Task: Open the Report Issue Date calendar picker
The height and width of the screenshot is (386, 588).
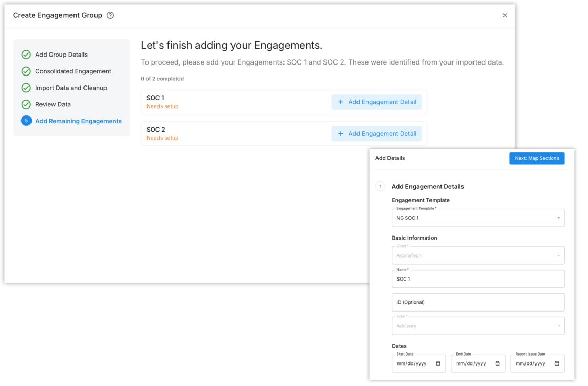Action: [x=556, y=363]
